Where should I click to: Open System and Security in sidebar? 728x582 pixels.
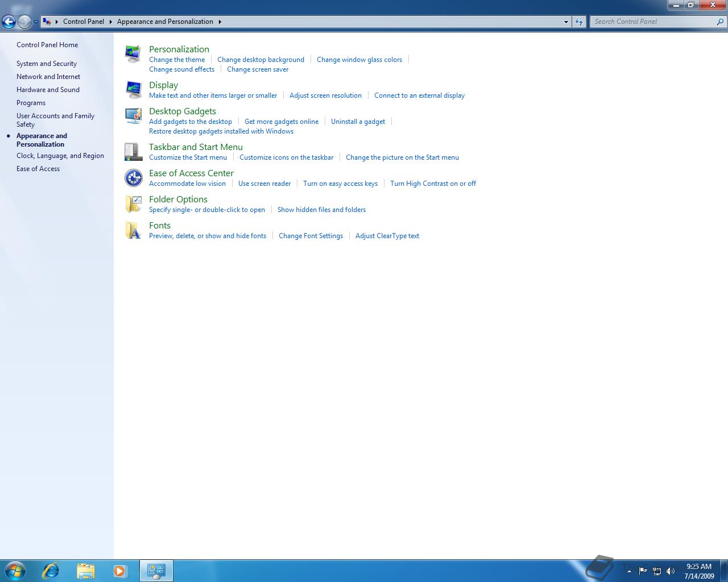click(47, 64)
